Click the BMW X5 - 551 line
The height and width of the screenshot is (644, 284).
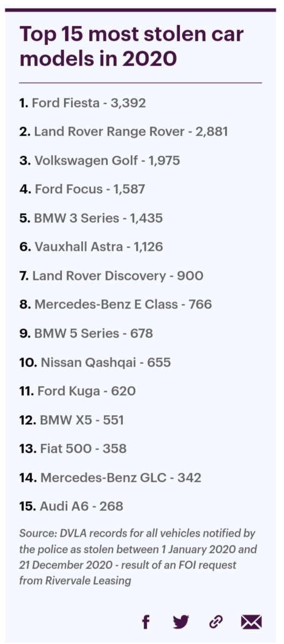tap(72, 420)
